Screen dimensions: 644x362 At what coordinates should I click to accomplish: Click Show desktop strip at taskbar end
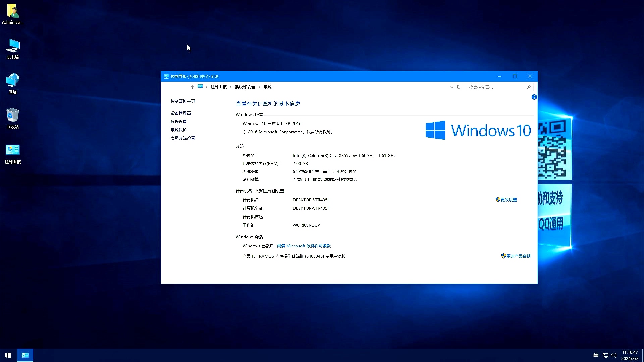click(x=643, y=355)
